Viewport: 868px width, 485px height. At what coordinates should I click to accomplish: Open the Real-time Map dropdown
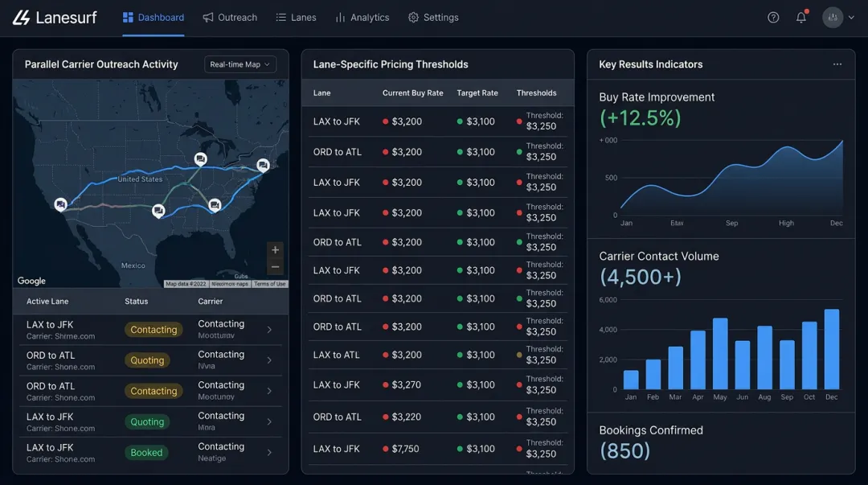pyautogui.click(x=240, y=64)
